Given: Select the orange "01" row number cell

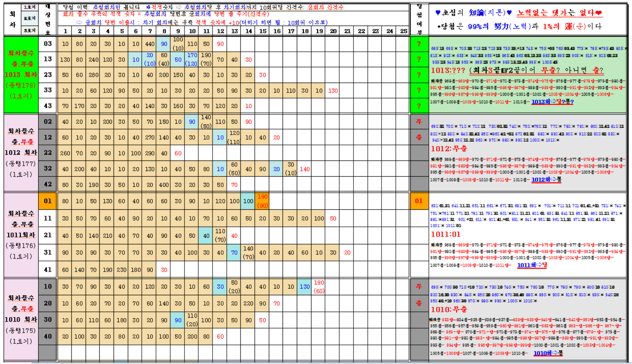Looking at the screenshot, I should (x=48, y=201).
